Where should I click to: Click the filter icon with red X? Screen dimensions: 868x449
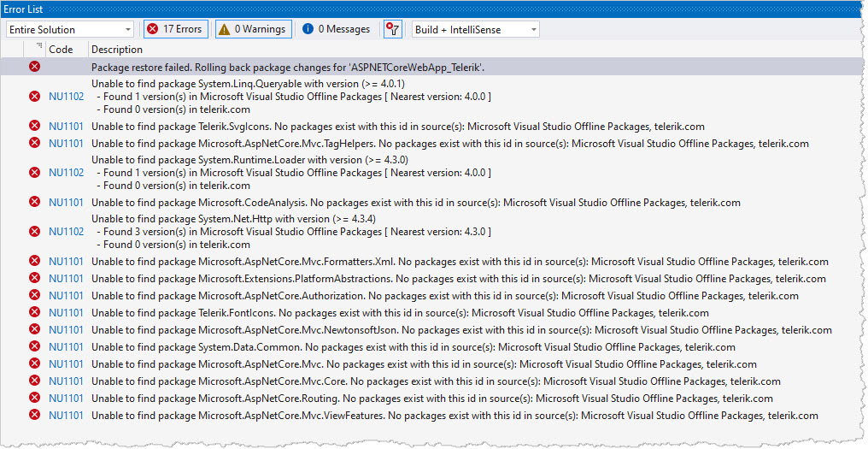(x=392, y=29)
